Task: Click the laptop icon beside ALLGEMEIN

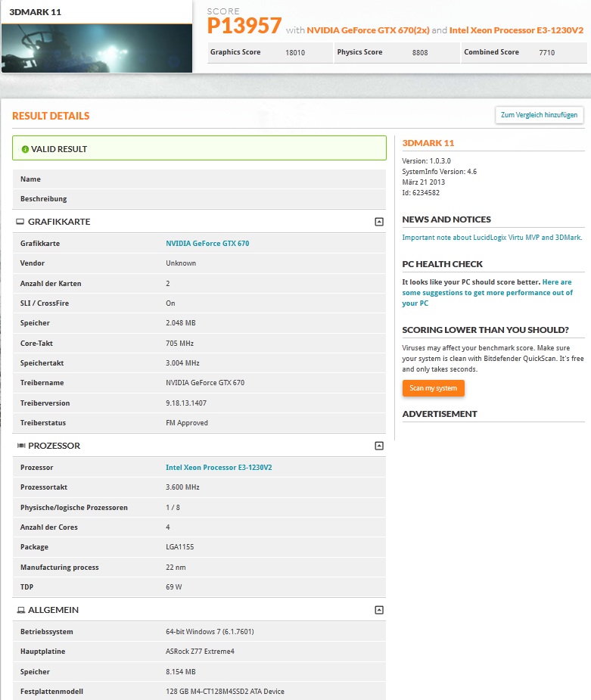Action: pos(21,610)
